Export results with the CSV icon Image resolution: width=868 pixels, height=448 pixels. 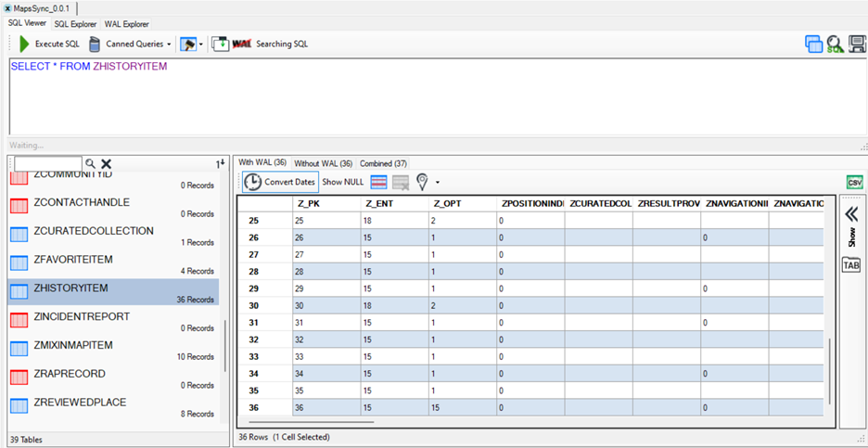coord(854,183)
